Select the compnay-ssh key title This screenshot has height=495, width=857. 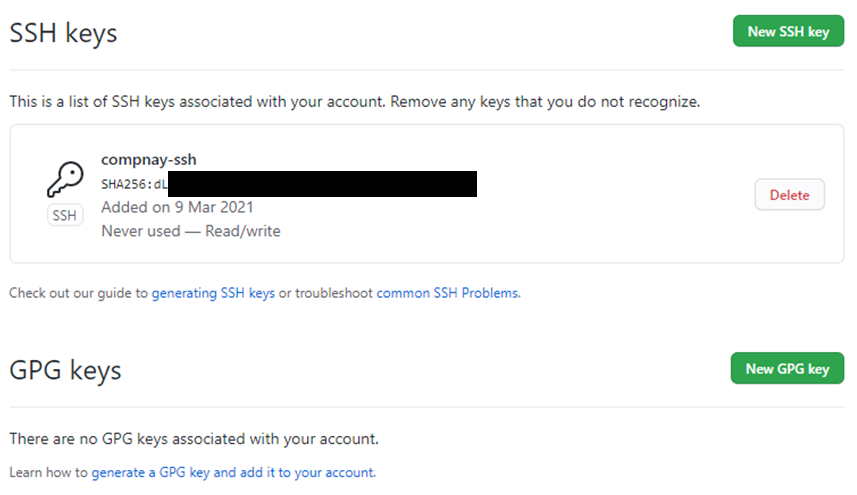click(149, 160)
